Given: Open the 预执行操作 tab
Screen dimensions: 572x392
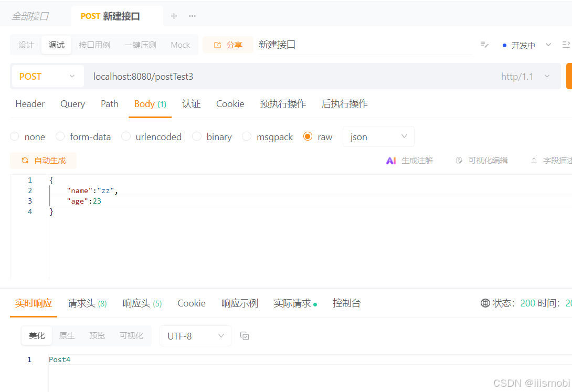Looking at the screenshot, I should click(283, 104).
